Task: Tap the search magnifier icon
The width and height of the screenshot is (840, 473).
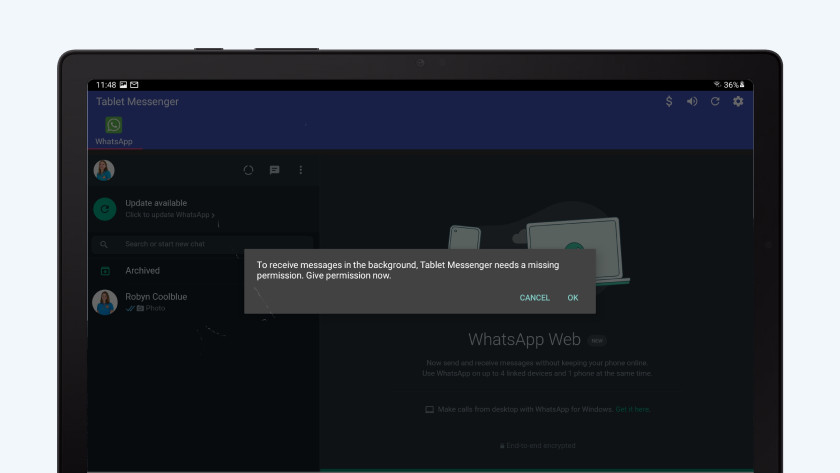Action: pos(104,244)
